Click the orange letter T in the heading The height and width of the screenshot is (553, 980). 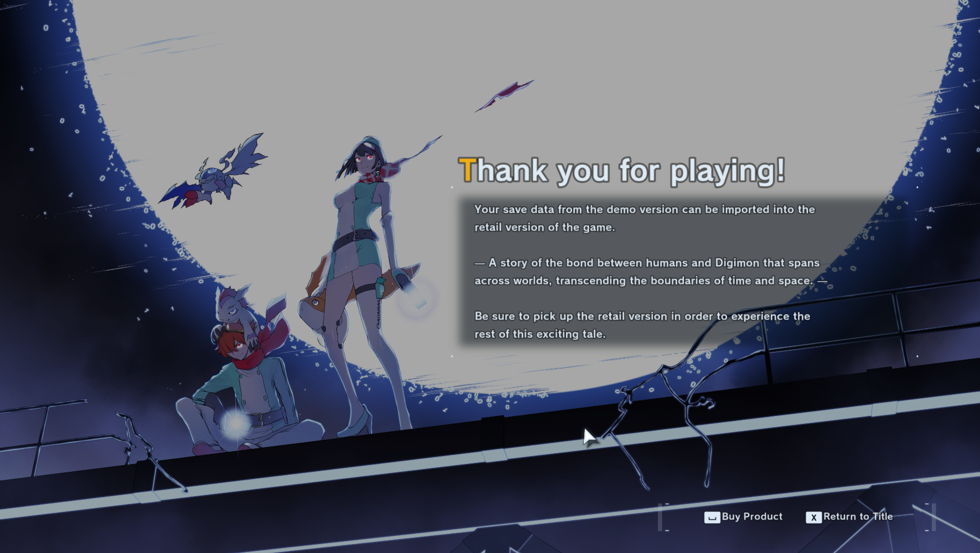click(x=467, y=171)
